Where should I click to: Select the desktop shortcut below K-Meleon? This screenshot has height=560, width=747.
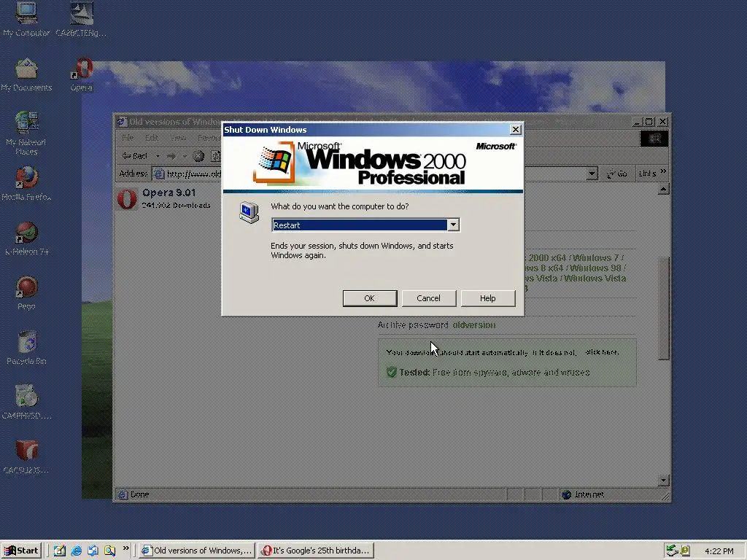click(26, 293)
